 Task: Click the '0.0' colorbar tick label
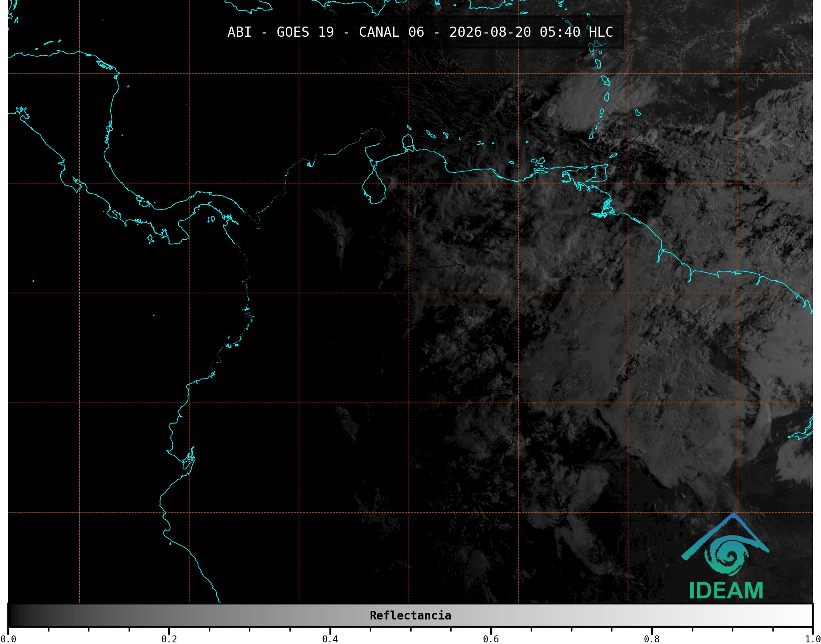tap(8, 639)
